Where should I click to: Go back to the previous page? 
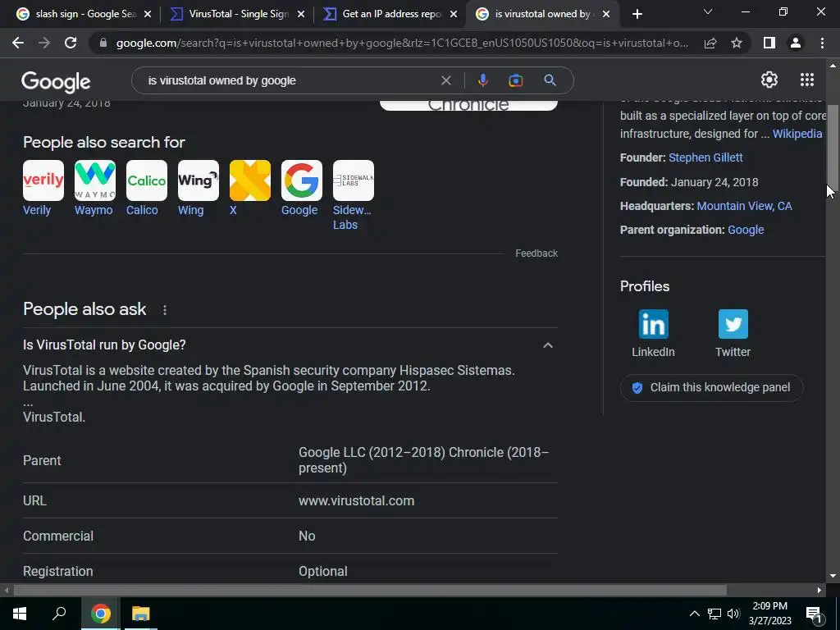point(18,43)
